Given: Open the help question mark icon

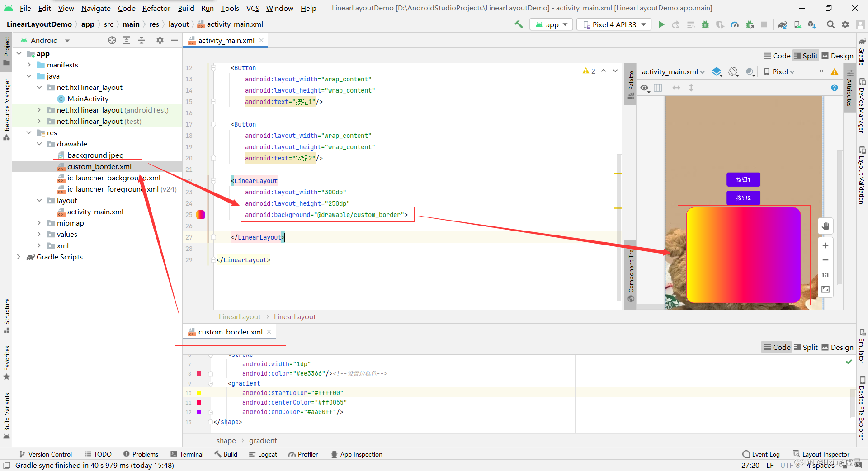Looking at the screenshot, I should [835, 88].
